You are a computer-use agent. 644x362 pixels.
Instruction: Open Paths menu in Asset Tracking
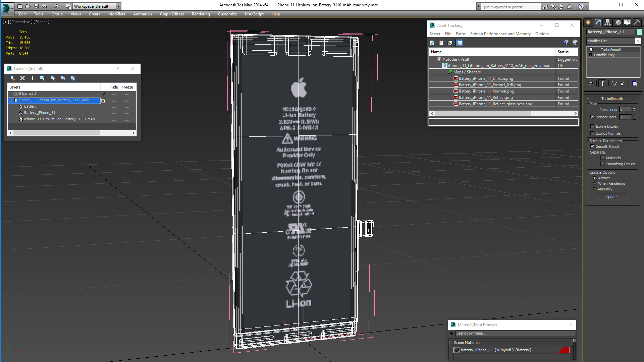click(x=461, y=34)
